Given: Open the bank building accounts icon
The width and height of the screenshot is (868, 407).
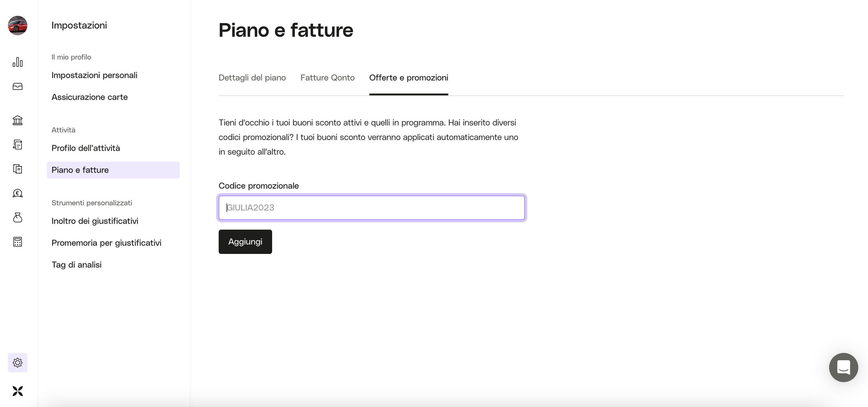Looking at the screenshot, I should coord(18,120).
